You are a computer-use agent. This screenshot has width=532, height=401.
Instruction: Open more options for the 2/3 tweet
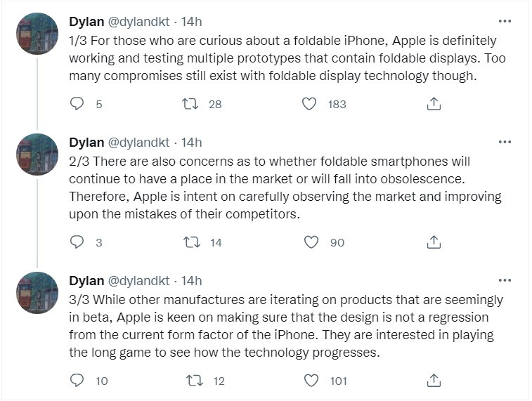pos(504,143)
